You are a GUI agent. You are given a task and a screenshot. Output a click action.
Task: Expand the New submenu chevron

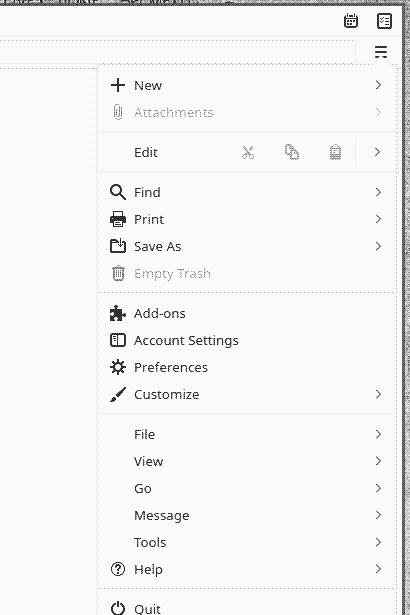coord(378,85)
